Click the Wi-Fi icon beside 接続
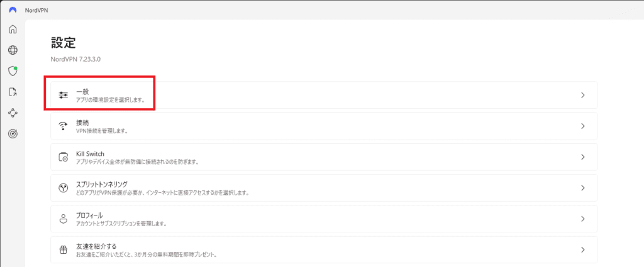 63,126
